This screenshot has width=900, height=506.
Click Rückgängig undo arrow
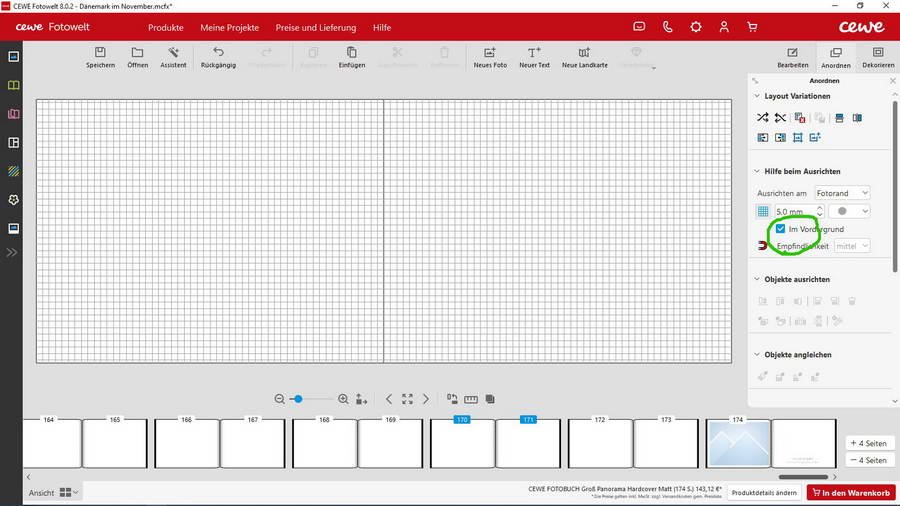pyautogui.click(x=218, y=53)
